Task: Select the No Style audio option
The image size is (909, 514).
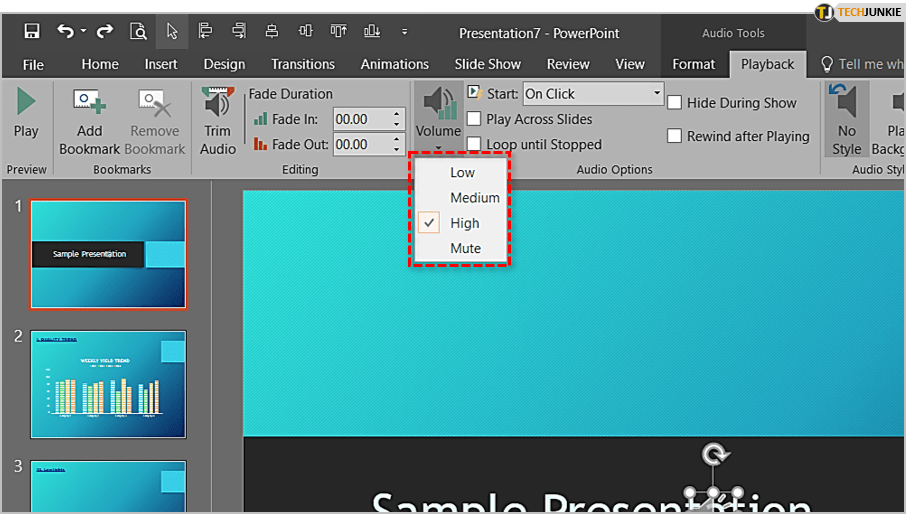Action: (x=846, y=103)
